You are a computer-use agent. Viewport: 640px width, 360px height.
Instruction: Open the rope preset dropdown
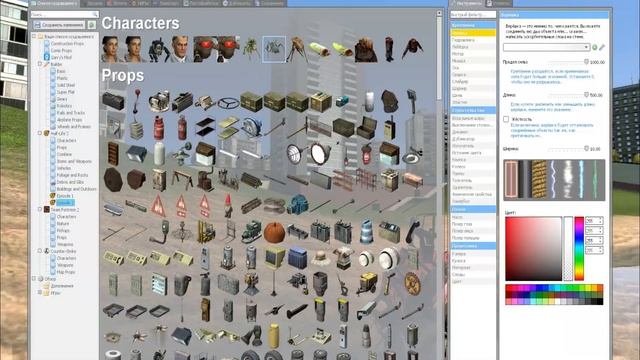pyautogui.click(x=547, y=47)
